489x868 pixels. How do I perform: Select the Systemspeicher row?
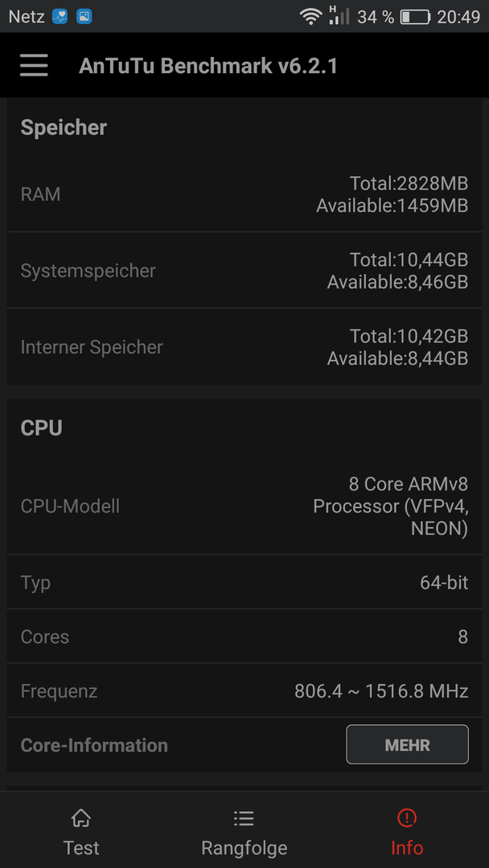click(x=244, y=271)
